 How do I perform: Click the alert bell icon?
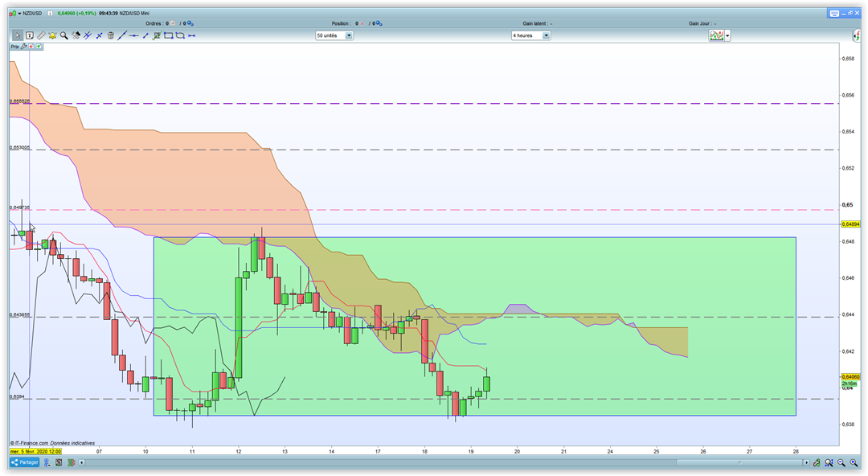tap(52, 35)
